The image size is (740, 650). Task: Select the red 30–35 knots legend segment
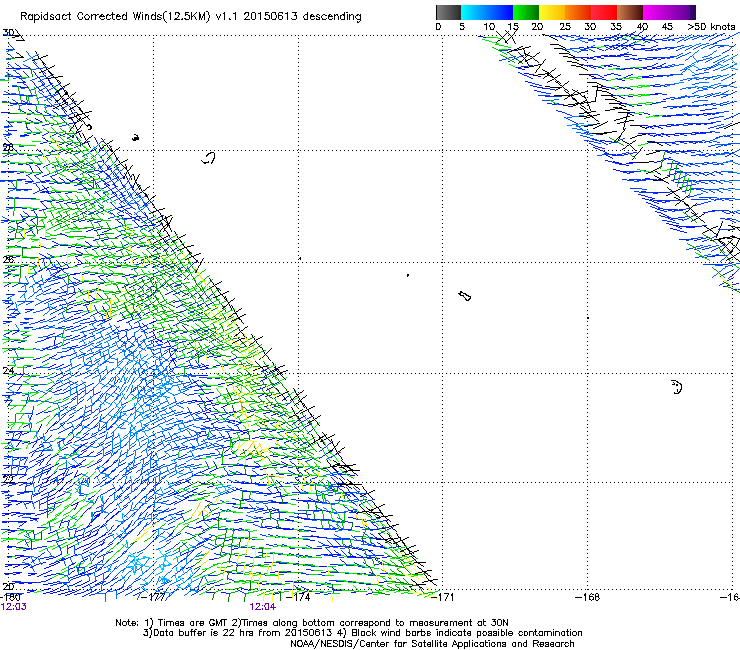coord(604,12)
